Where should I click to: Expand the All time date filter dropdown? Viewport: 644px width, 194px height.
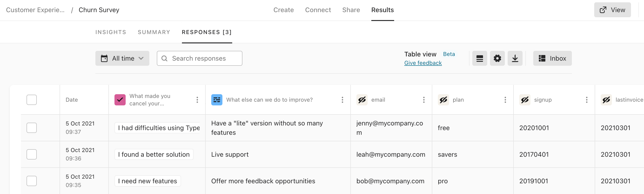[122, 58]
